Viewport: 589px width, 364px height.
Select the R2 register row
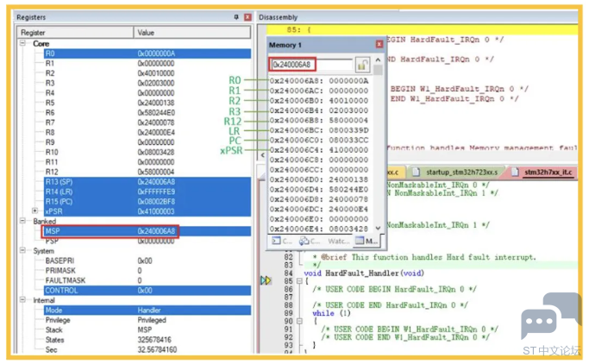pos(147,72)
